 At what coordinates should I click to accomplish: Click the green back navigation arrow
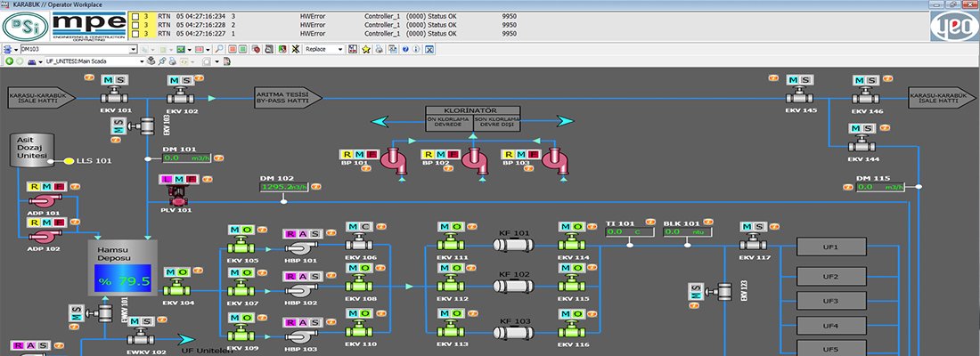click(9, 61)
